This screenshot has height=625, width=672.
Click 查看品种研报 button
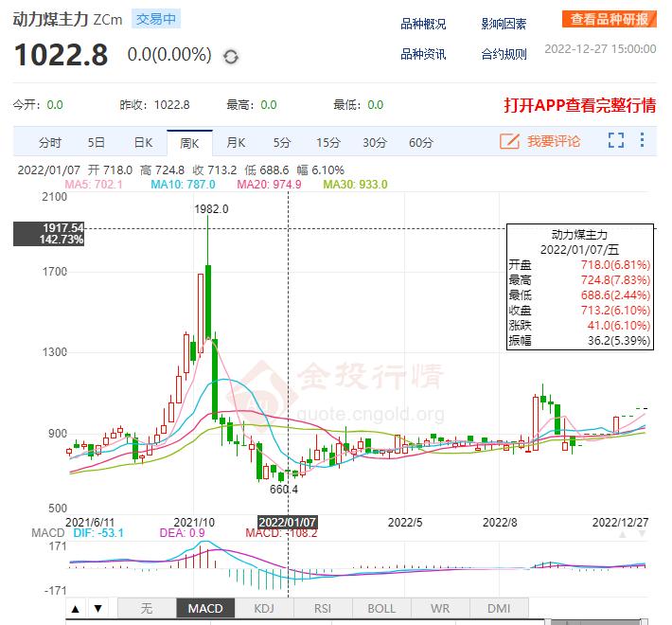609,19
